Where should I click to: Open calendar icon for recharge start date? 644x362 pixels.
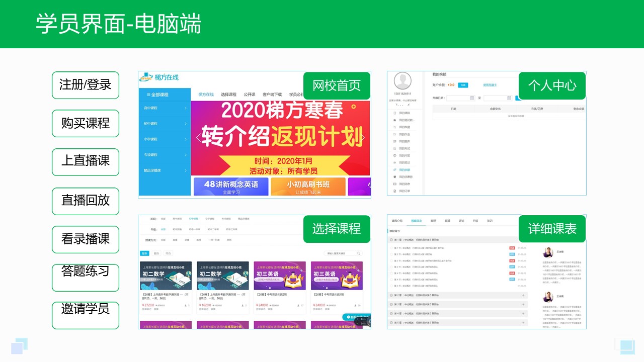pos(471,98)
